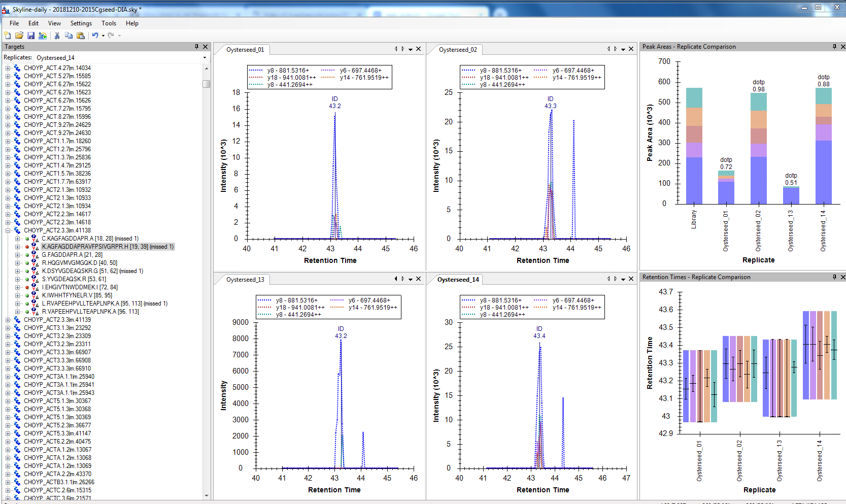The width and height of the screenshot is (846, 504).
Task: Open the undo history dropdown arrow
Action: click(x=102, y=35)
